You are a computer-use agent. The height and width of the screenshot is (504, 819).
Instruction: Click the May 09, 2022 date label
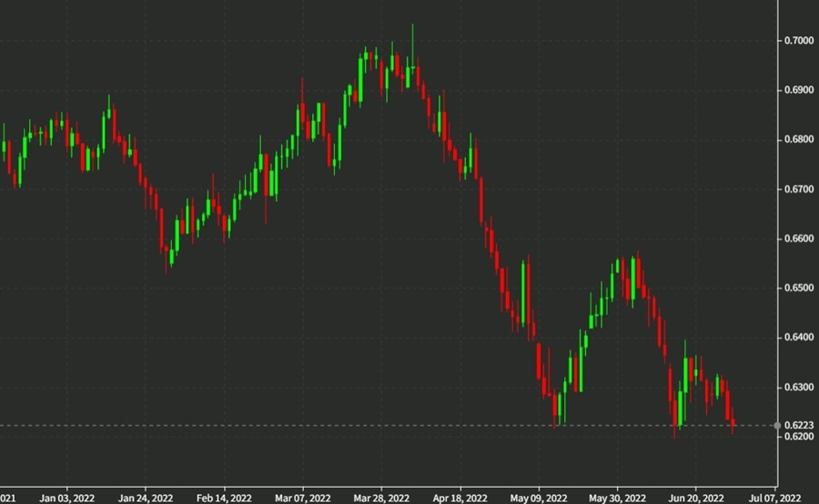coord(539,499)
